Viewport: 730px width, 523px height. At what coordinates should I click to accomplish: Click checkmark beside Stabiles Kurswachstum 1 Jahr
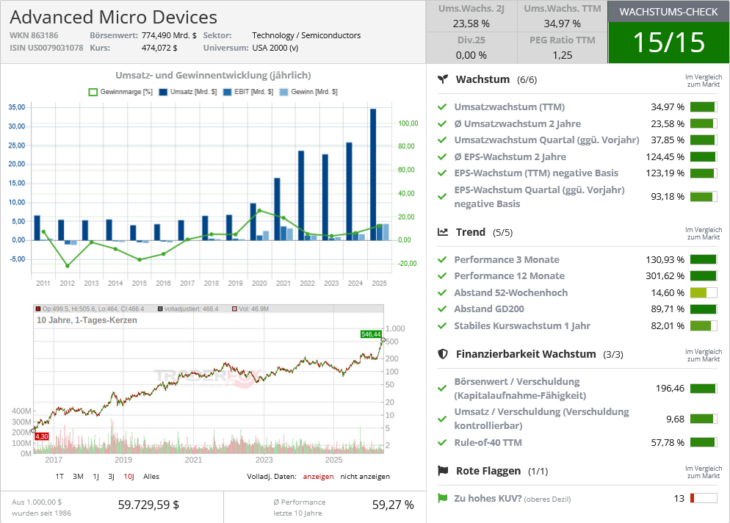442,326
